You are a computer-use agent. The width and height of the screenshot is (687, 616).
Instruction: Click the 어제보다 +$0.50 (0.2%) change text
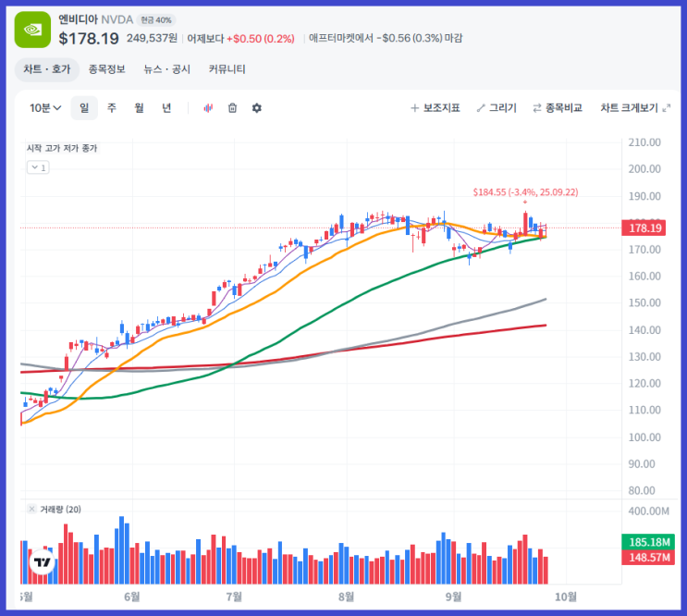pos(241,39)
